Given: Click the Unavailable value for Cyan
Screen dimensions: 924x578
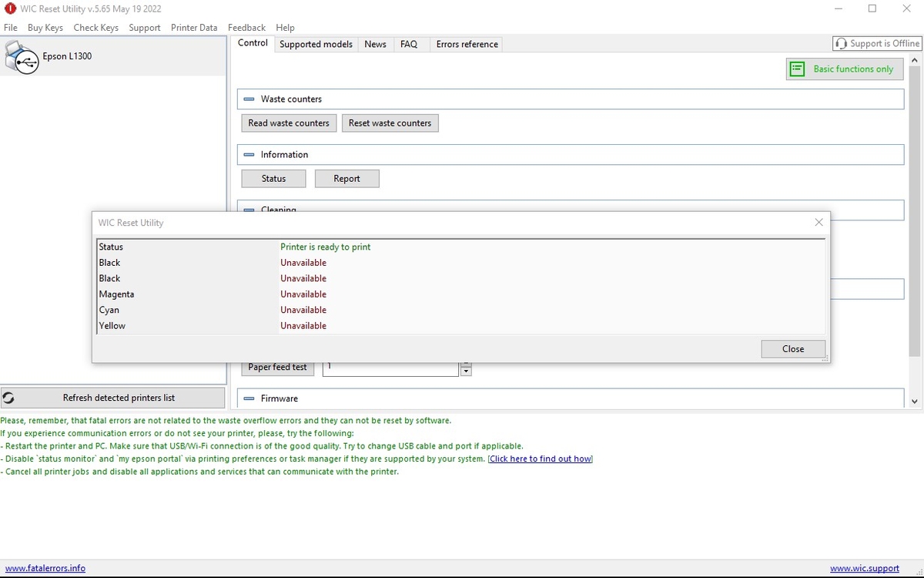Looking at the screenshot, I should coord(303,310).
